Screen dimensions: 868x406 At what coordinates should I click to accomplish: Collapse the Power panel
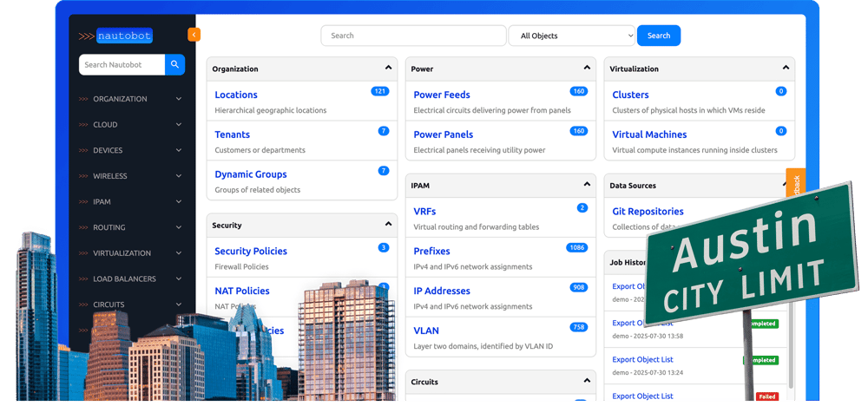point(587,68)
